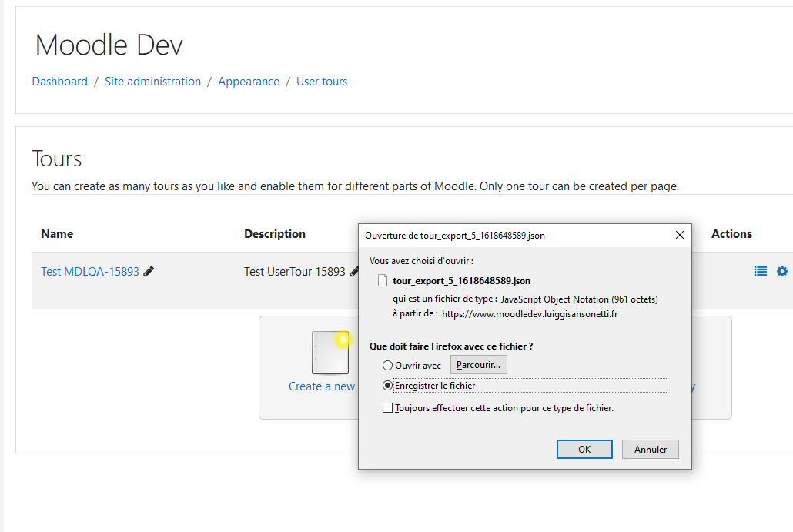Click the Description column header
The width and height of the screenshot is (793, 532).
click(275, 233)
